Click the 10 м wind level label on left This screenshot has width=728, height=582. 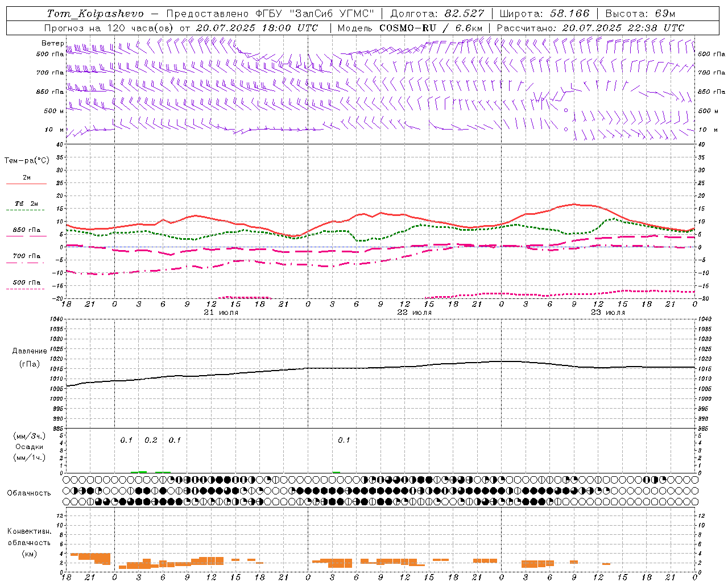[55, 130]
